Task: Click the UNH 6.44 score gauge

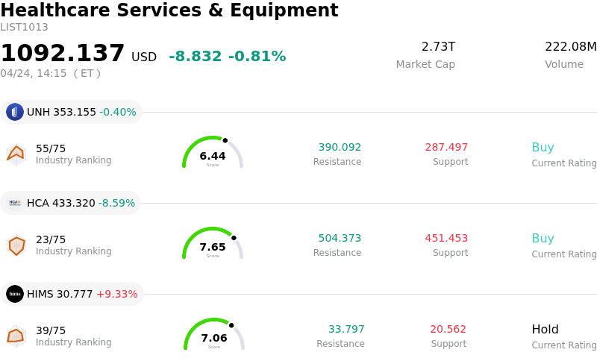Action: click(x=213, y=154)
